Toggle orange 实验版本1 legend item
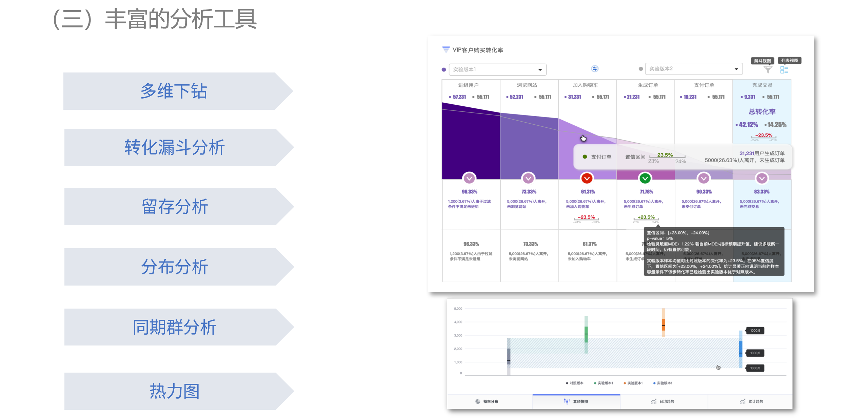 click(633, 383)
